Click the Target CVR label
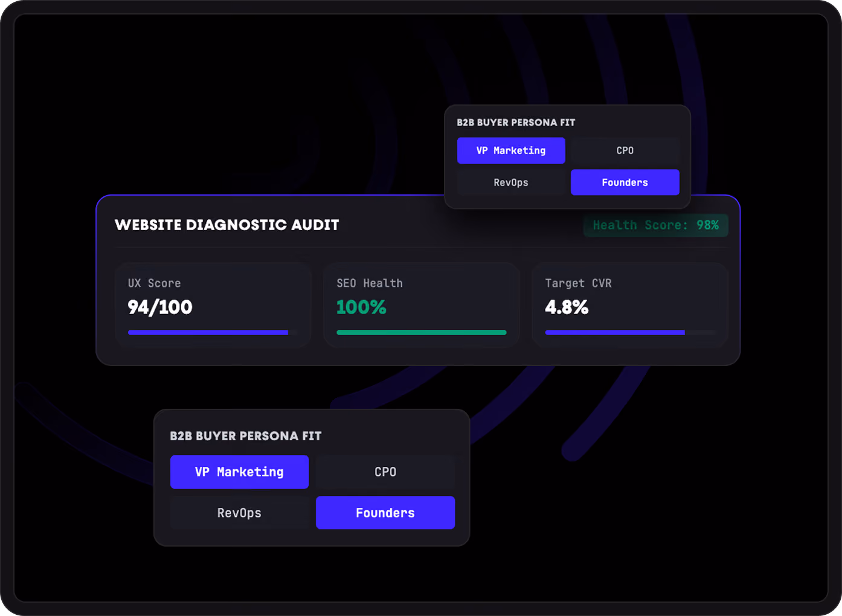Viewport: 842px width, 616px height. pyautogui.click(x=578, y=283)
